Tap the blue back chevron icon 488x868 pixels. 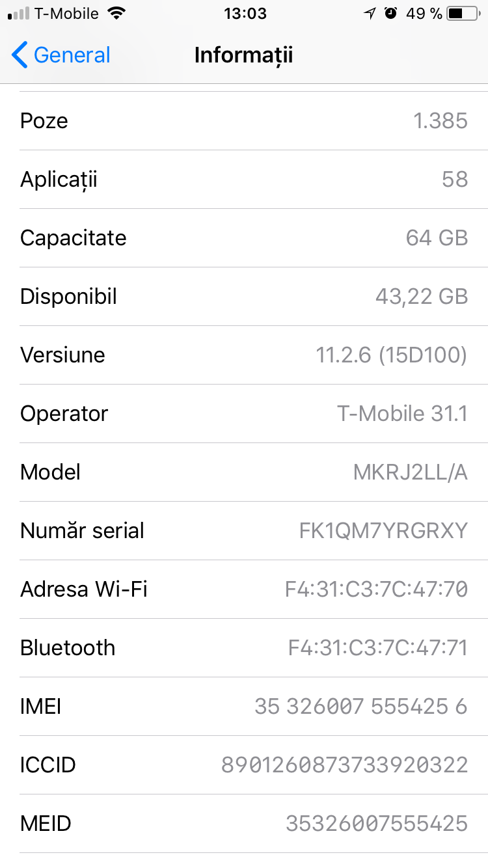[x=20, y=55]
